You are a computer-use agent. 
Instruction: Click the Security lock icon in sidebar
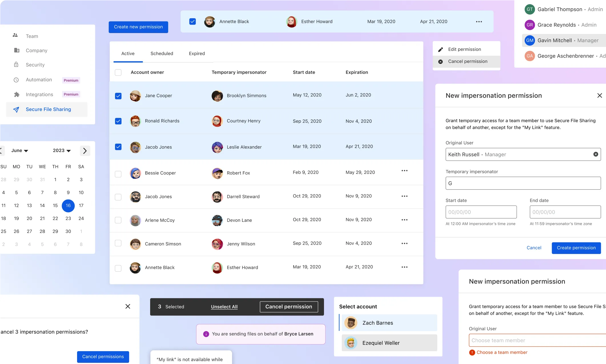click(x=16, y=65)
